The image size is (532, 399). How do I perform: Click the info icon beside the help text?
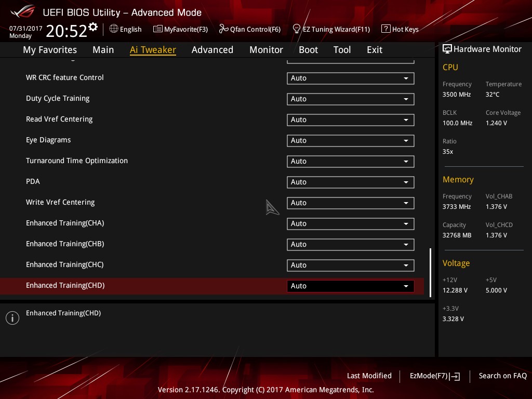(x=12, y=318)
